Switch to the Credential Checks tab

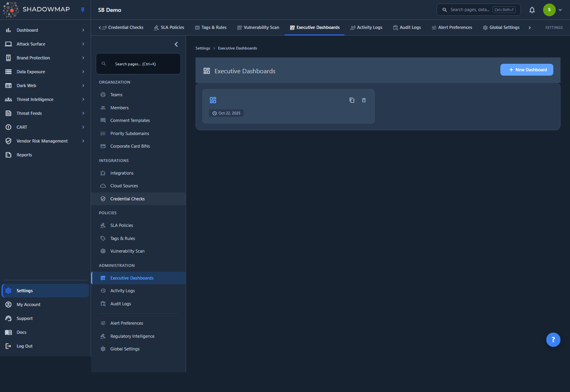(123, 27)
